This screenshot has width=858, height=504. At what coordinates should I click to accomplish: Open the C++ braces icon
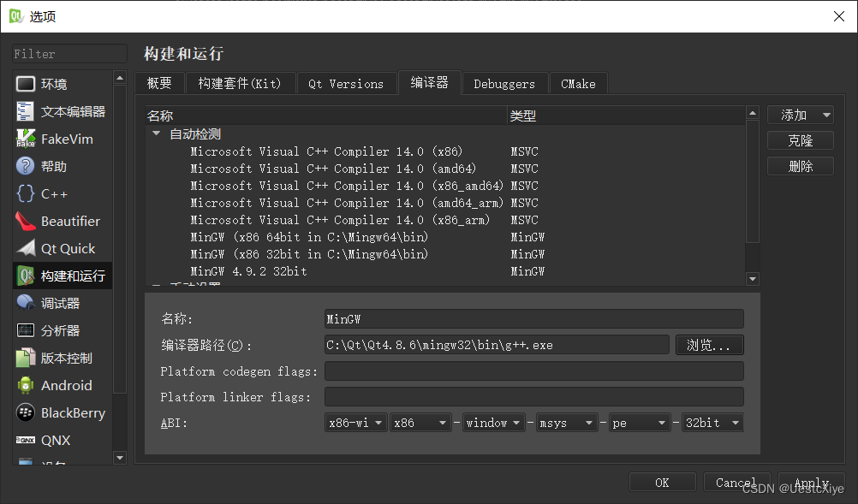[x=25, y=193]
